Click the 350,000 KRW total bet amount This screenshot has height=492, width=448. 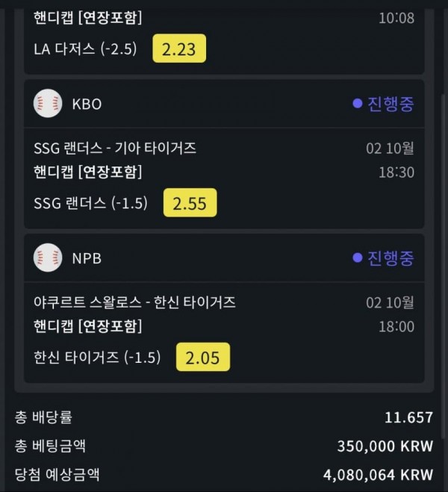click(385, 446)
